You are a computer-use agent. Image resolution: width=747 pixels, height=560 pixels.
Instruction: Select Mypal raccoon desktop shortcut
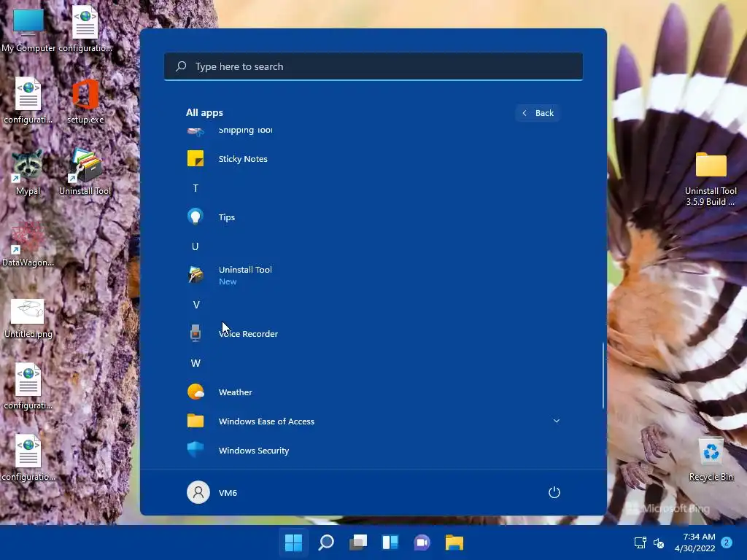point(28,172)
